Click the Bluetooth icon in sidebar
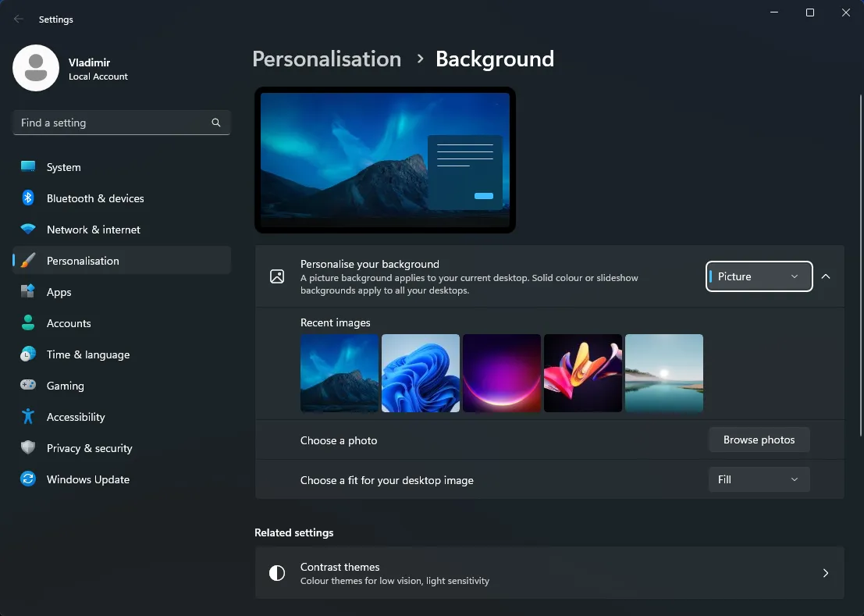The height and width of the screenshot is (616, 864). point(28,198)
